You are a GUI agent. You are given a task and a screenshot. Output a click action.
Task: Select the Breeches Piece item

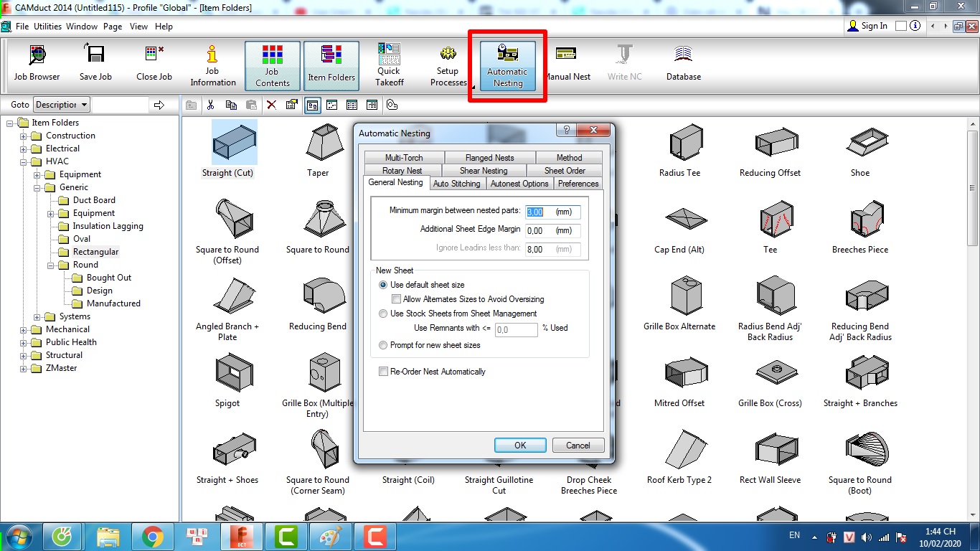pos(860,226)
